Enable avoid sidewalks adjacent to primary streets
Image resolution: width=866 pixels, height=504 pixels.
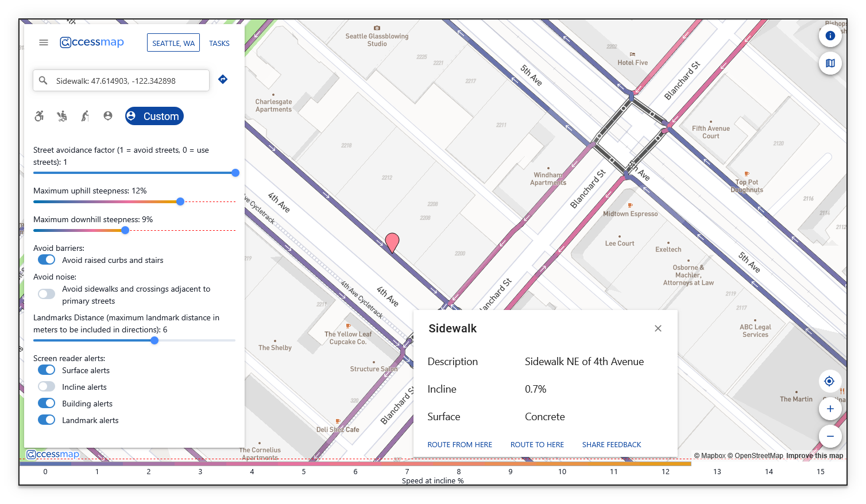pos(47,294)
